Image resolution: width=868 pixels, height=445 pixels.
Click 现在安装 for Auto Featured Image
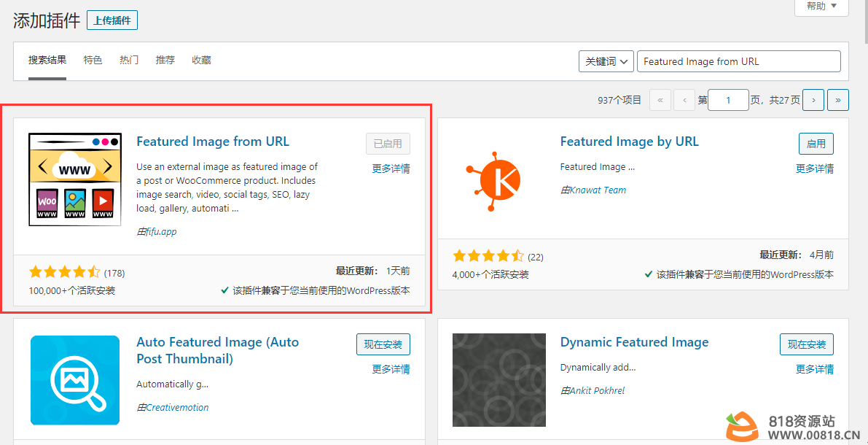coord(383,344)
